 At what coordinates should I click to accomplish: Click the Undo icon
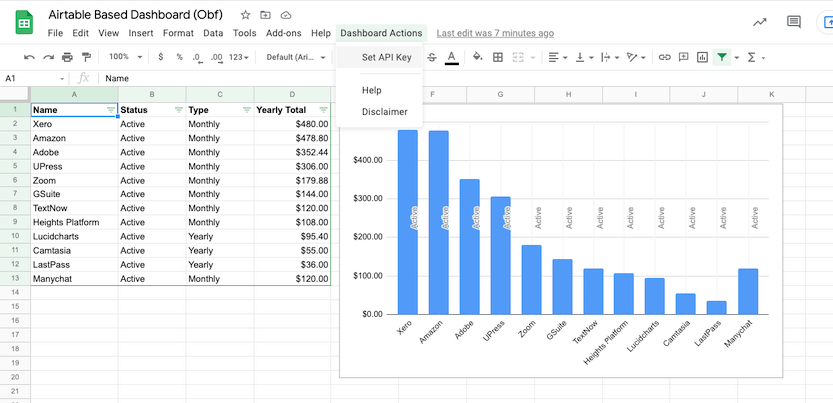coord(29,57)
